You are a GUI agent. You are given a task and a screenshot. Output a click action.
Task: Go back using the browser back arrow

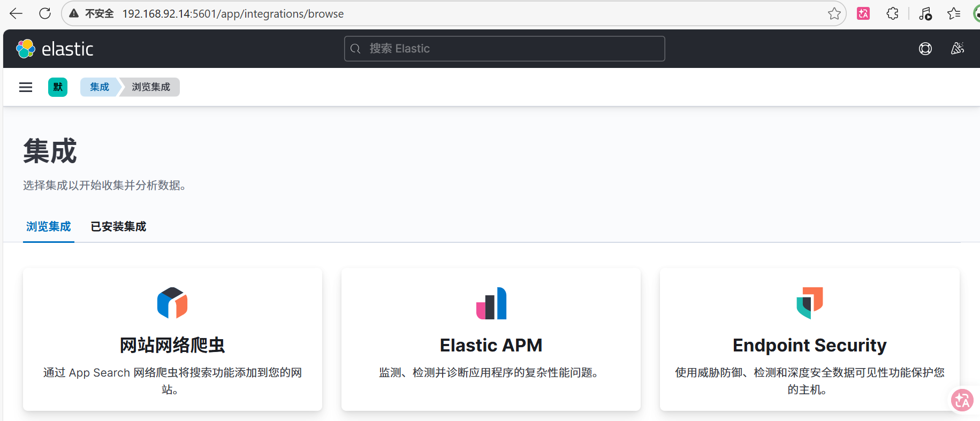pyautogui.click(x=16, y=13)
